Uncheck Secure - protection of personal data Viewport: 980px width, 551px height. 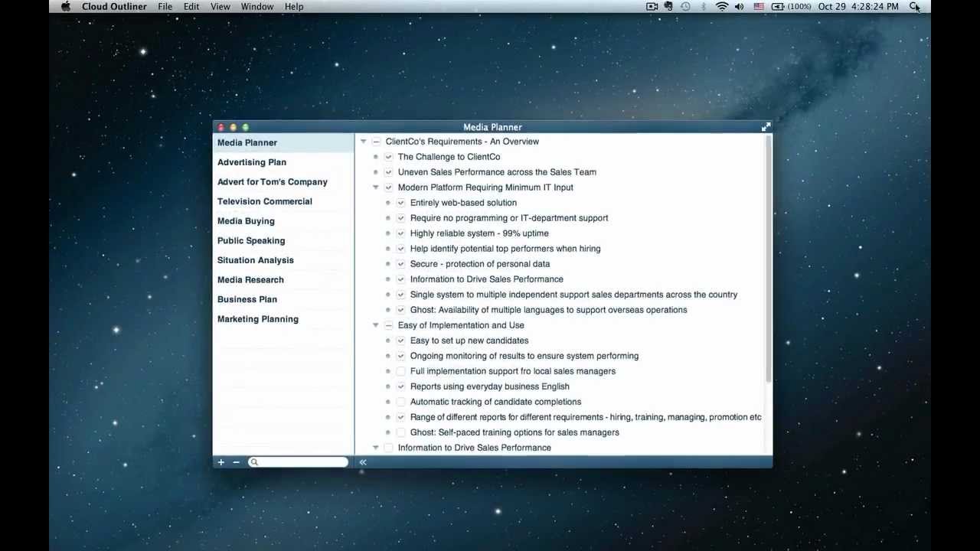click(400, 264)
